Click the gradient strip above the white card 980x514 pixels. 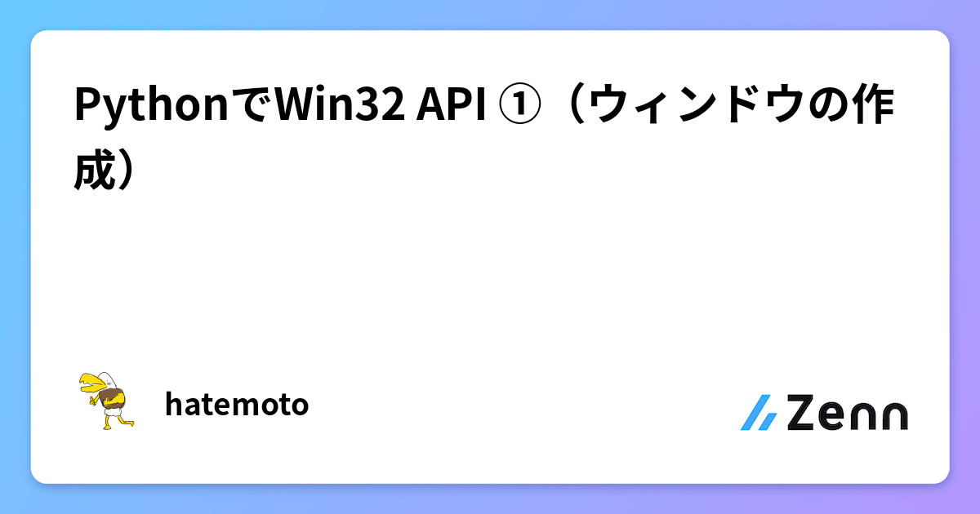coord(490,15)
